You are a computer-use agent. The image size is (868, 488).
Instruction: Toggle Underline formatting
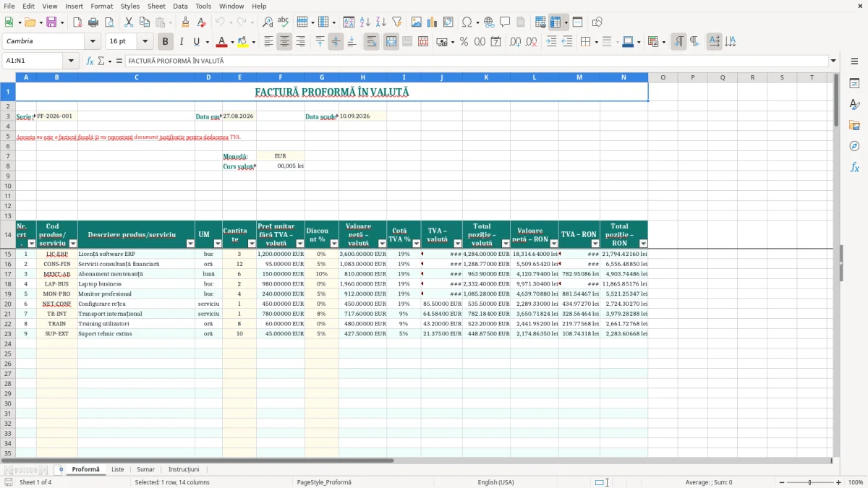(x=197, y=42)
